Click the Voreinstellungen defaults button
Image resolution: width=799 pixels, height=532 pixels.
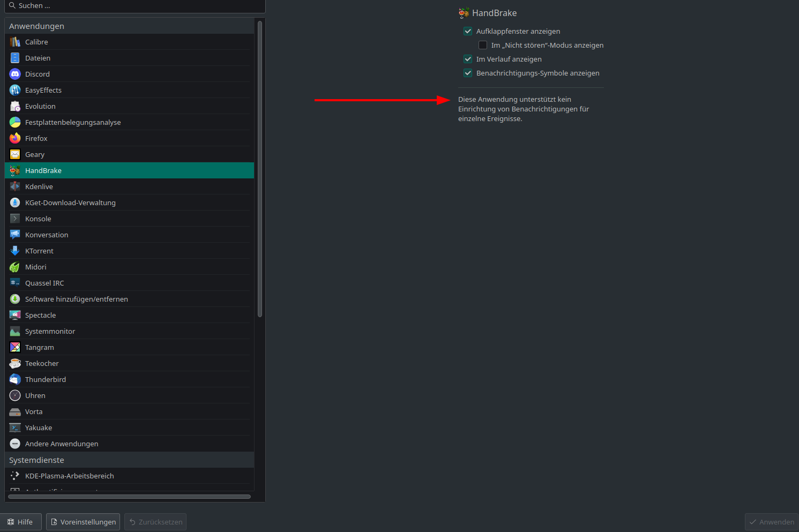[83, 522]
